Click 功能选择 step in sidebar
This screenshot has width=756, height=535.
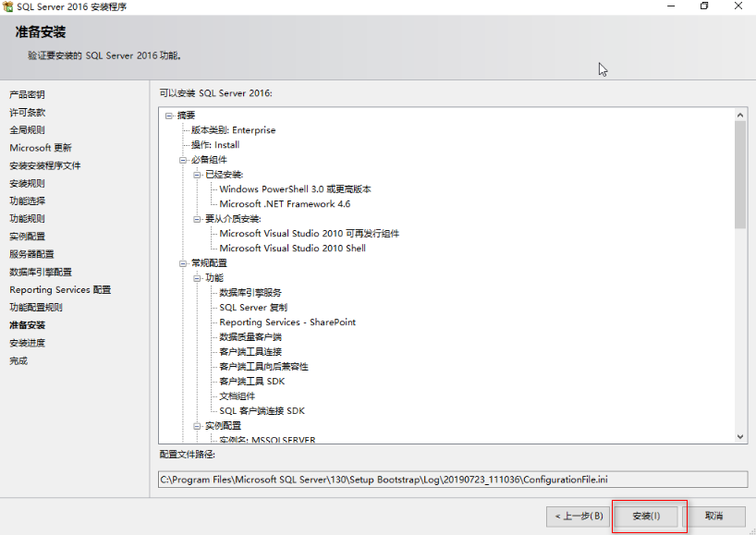click(x=27, y=201)
